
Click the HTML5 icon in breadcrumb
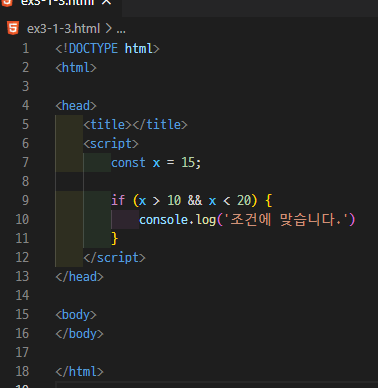(x=13, y=28)
